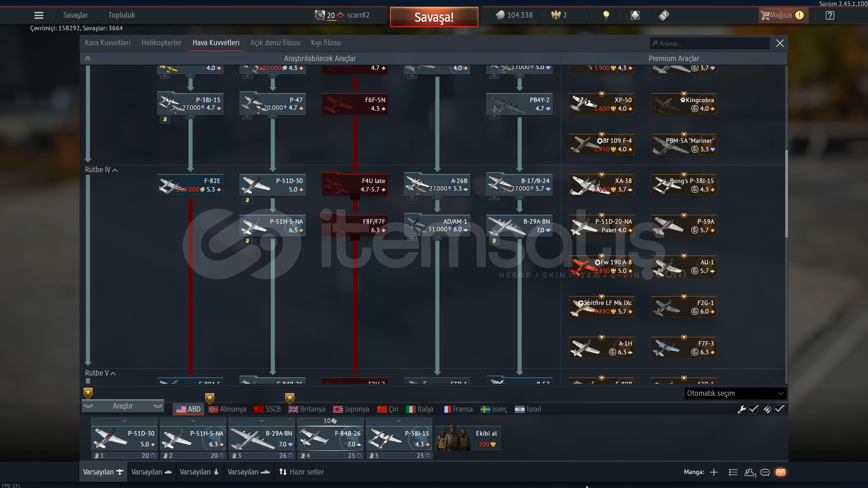Viewport: 868px width, 488px height.
Task: Select the A-26B aircraft in tree
Action: (x=437, y=185)
